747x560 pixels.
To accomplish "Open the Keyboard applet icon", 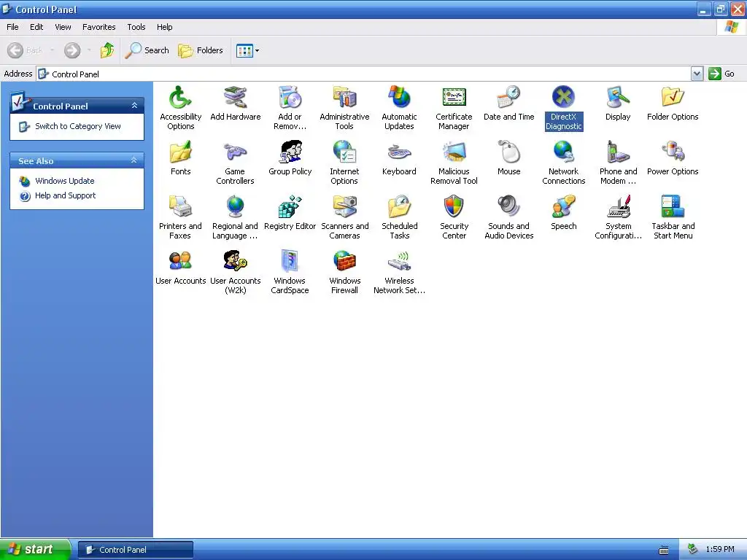I will (x=399, y=152).
